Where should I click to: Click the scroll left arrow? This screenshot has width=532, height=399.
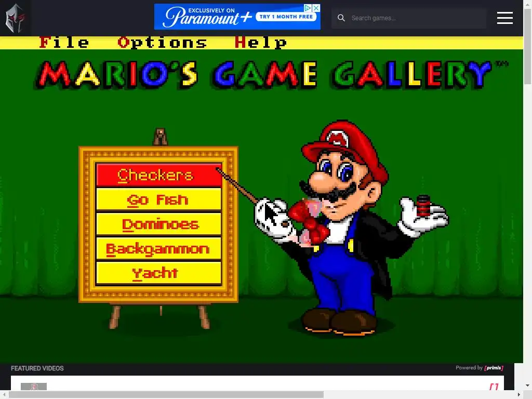(4, 395)
